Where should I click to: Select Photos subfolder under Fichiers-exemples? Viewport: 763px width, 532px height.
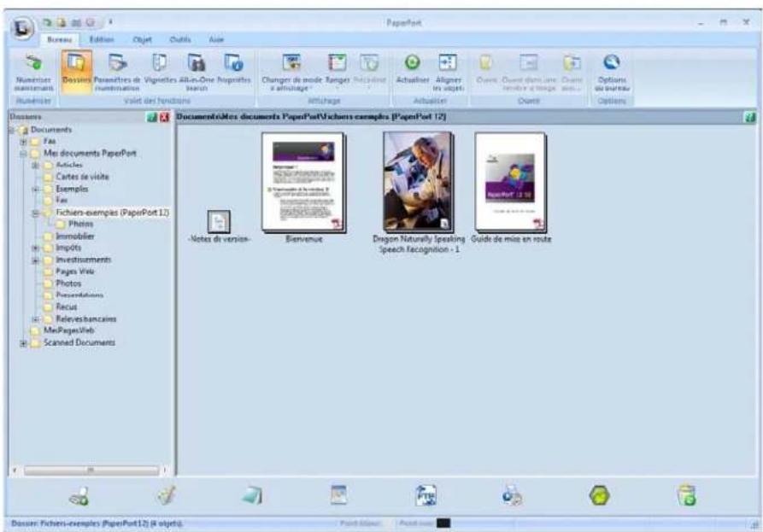(80, 225)
